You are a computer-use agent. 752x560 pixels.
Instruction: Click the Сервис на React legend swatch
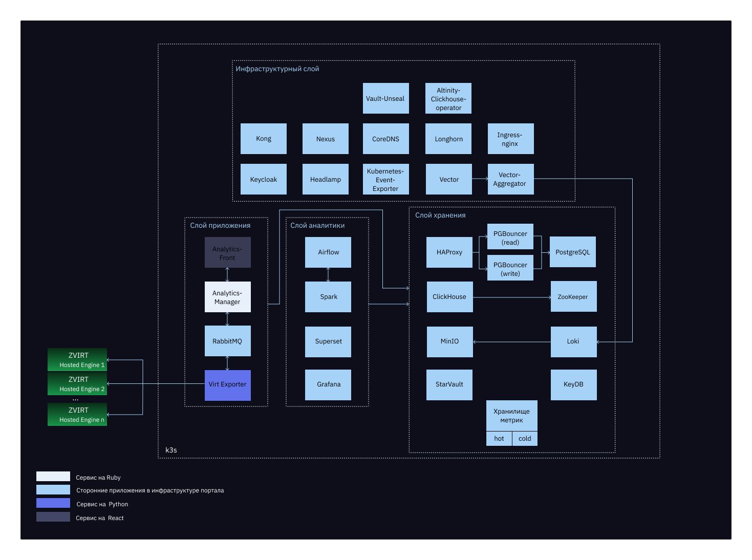[53, 517]
